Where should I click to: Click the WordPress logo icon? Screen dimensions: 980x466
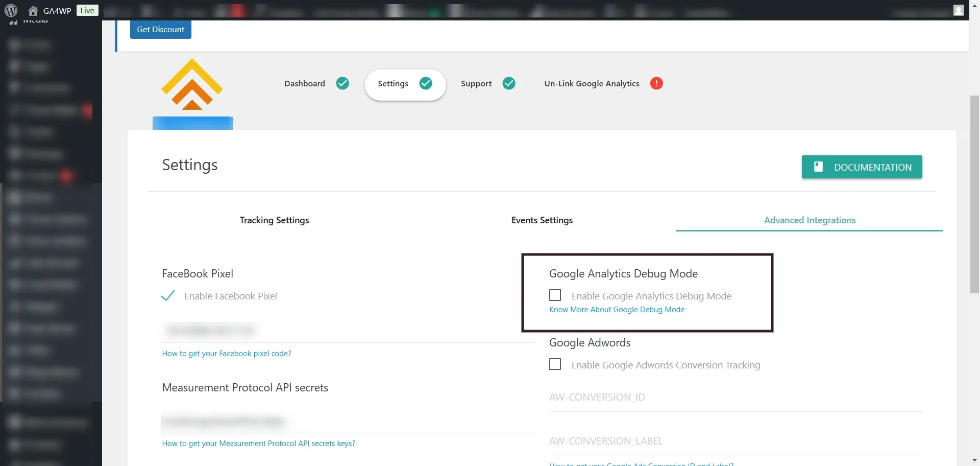11,10
